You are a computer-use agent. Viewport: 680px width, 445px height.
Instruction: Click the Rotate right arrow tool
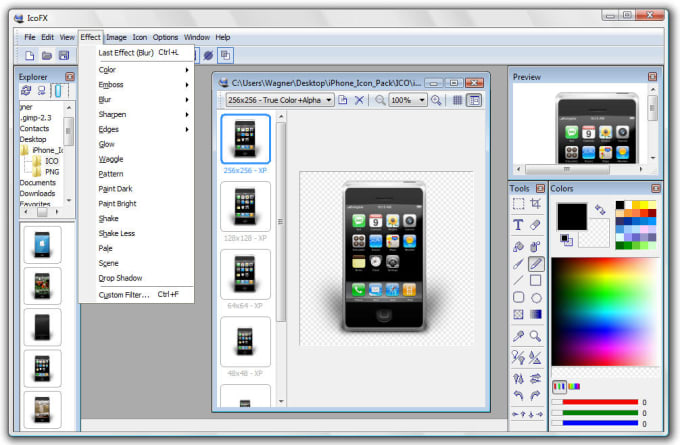point(536,395)
